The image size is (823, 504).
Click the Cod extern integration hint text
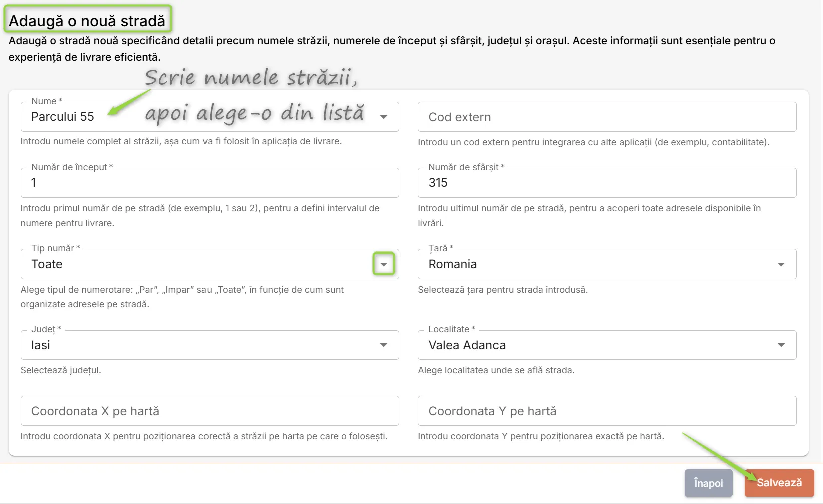593,142
